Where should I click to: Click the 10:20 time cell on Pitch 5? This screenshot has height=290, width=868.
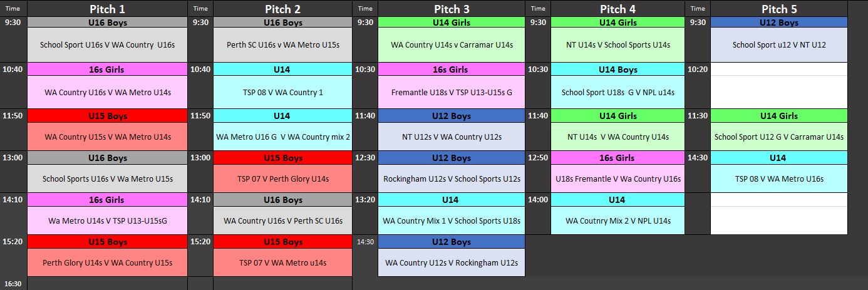(x=698, y=70)
